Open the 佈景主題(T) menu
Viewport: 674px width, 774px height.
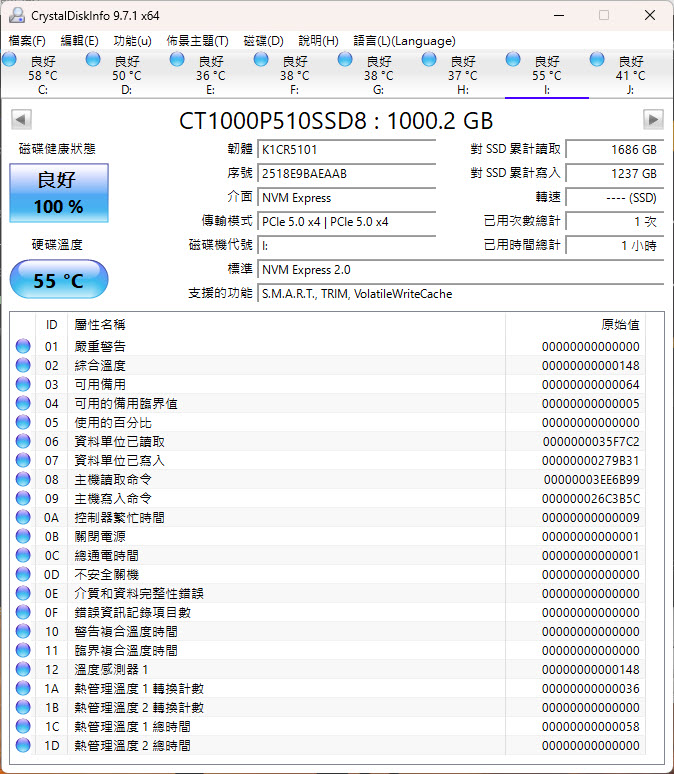(x=198, y=41)
